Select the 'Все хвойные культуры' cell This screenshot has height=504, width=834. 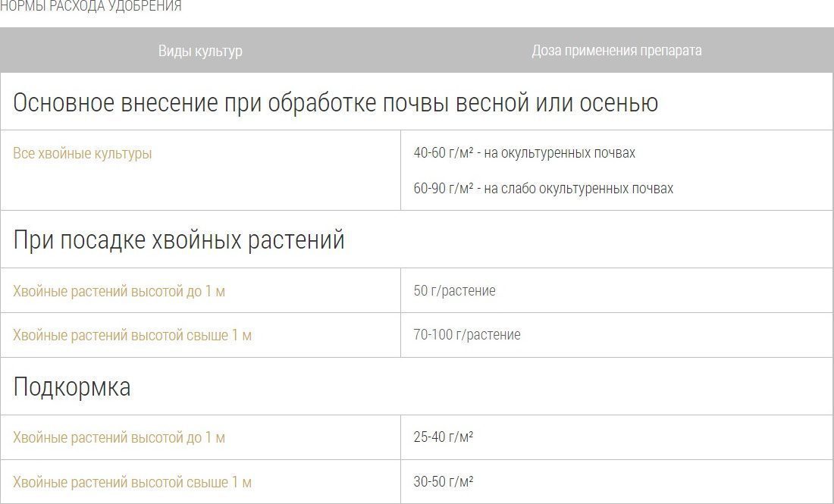click(x=82, y=153)
